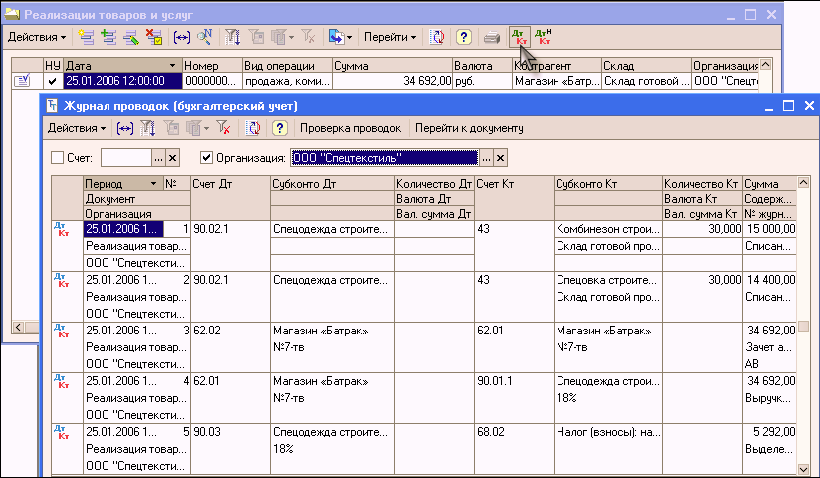Click the date interval icon in journal toolbar
820x478 pixels.
[124, 128]
